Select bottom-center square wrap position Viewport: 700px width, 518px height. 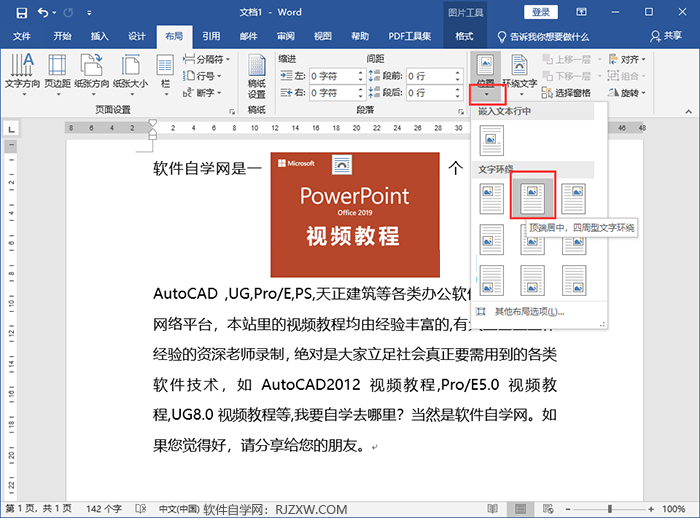click(533, 280)
